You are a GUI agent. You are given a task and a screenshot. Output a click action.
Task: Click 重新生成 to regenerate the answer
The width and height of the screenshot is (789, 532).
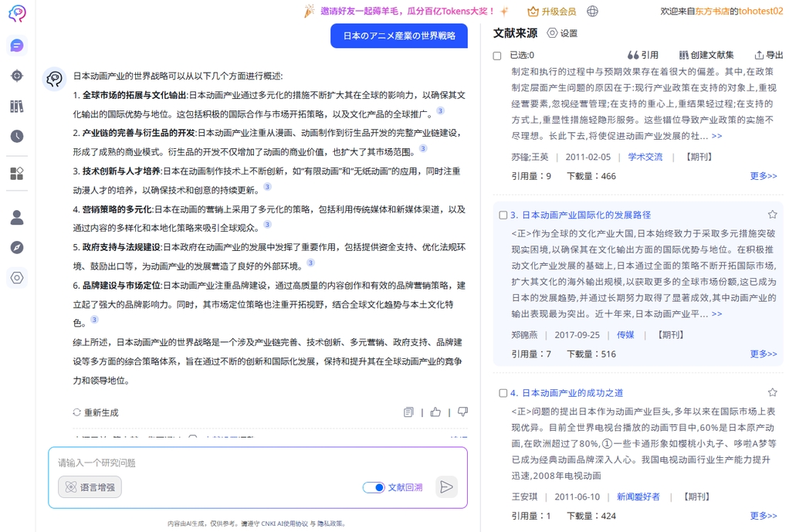[96, 413]
